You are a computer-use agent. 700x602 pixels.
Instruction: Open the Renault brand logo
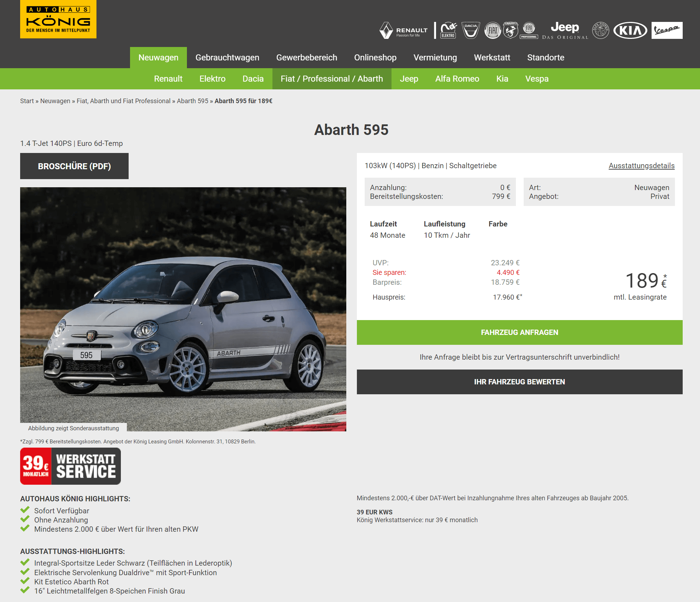(x=404, y=30)
